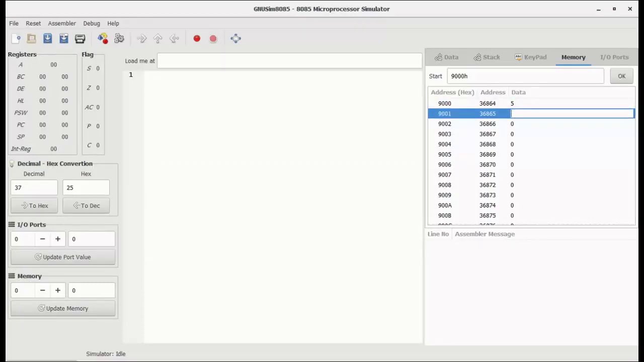Click Update Memory button
Image resolution: width=644 pixels, height=362 pixels.
(x=63, y=309)
